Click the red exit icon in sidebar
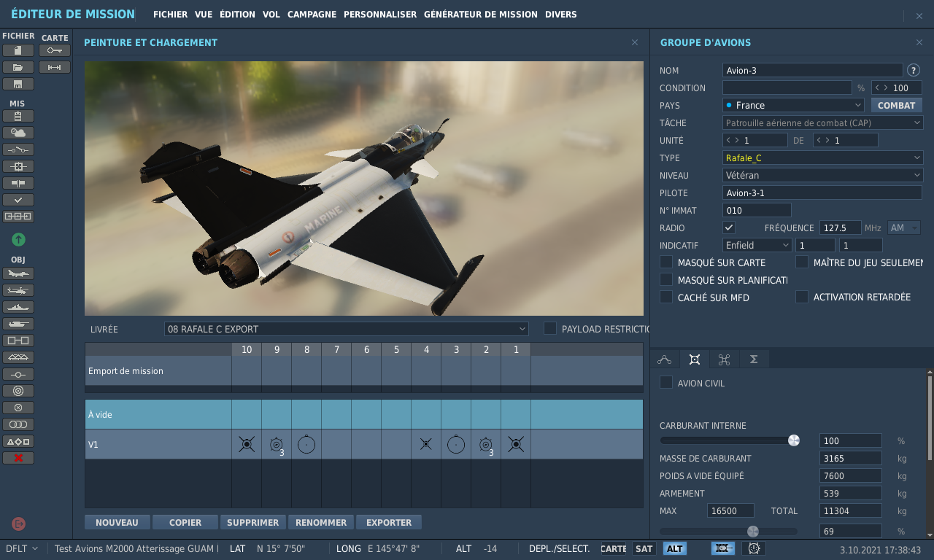The width and height of the screenshot is (934, 560). coord(18,524)
